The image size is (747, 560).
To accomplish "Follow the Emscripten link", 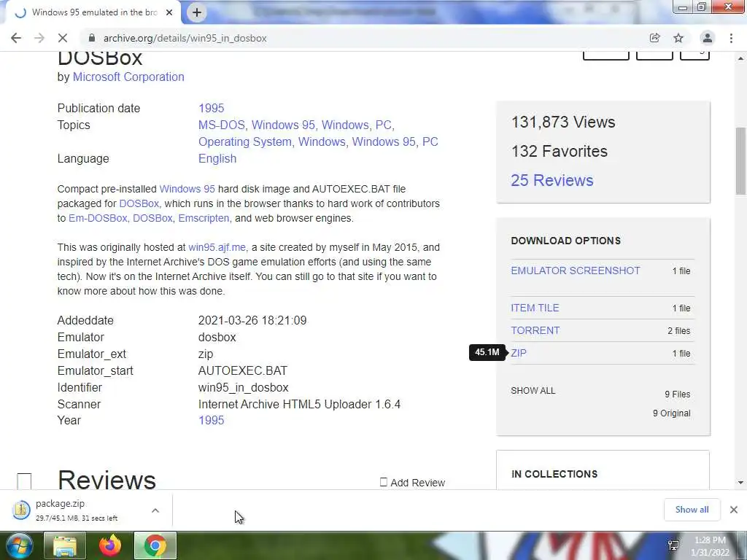I will tap(204, 218).
